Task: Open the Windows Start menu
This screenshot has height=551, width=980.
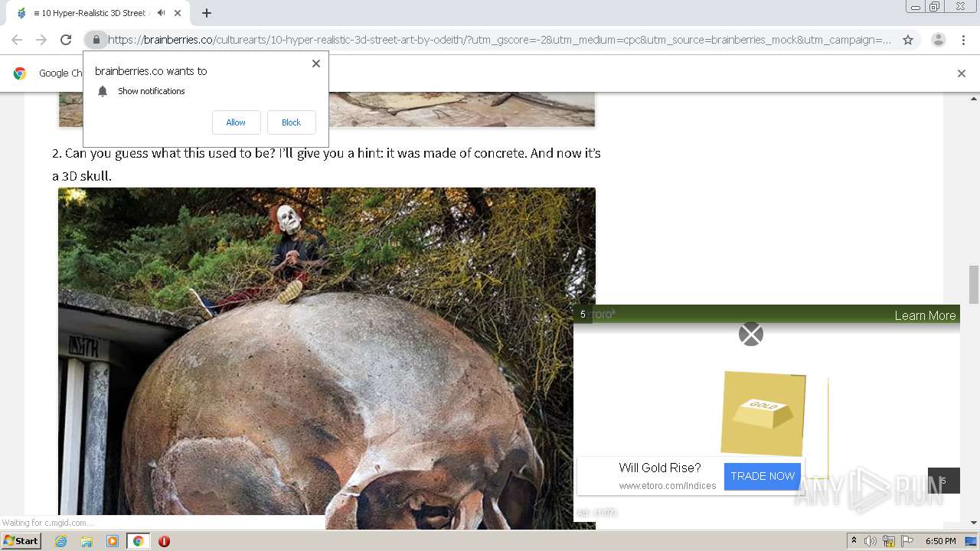Action: point(21,541)
